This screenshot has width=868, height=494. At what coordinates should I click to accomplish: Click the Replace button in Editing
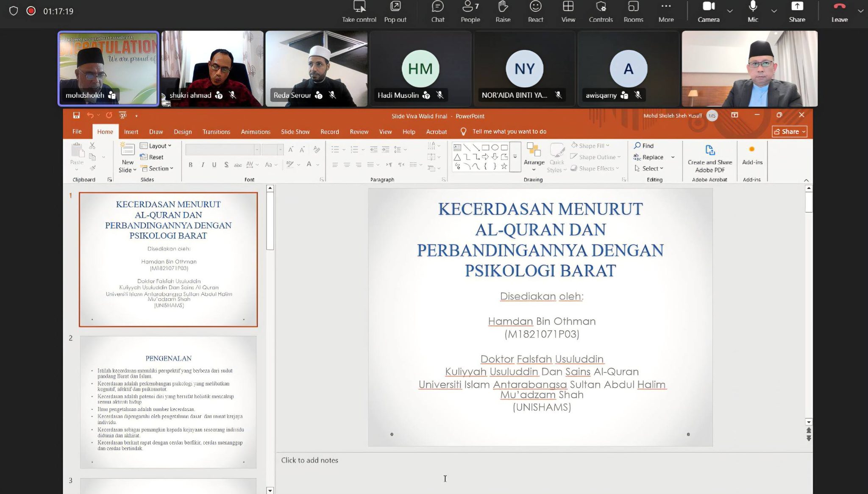point(652,157)
